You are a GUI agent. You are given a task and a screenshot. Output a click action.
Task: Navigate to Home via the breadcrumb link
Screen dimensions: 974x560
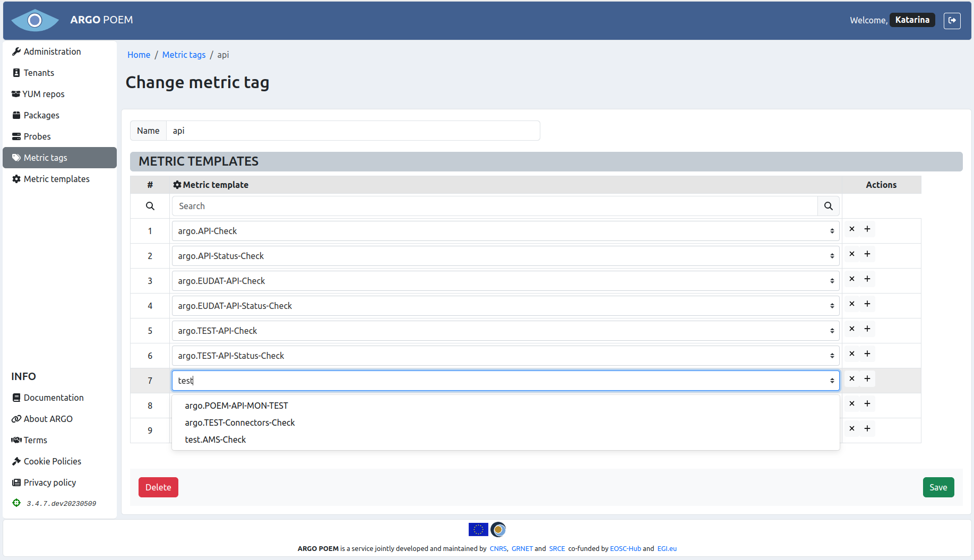(139, 55)
